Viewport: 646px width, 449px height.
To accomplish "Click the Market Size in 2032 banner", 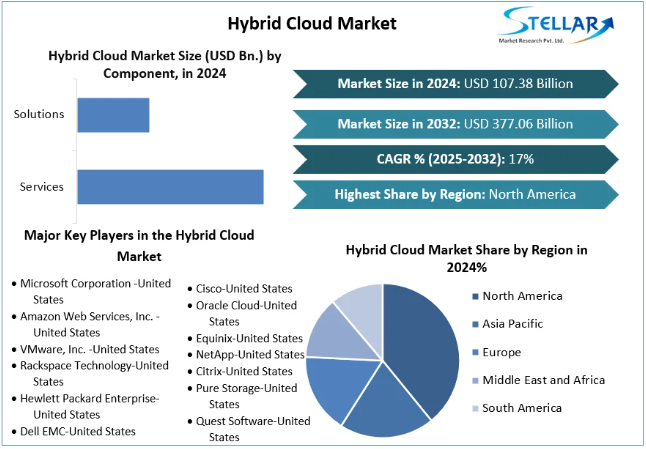I will [x=455, y=124].
